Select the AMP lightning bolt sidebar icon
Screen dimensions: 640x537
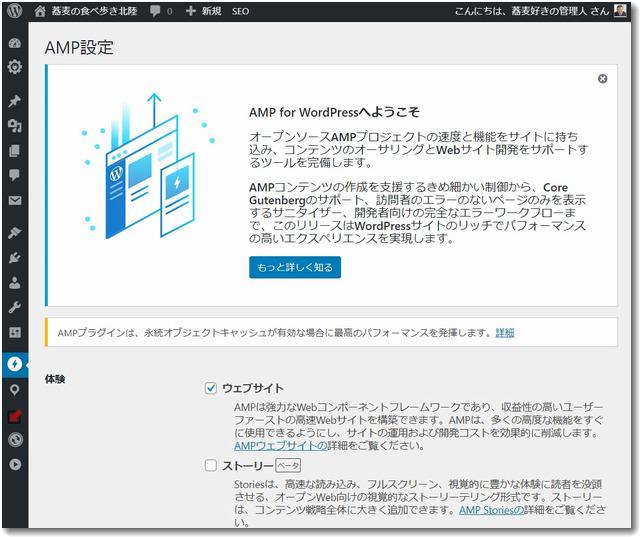[15, 364]
